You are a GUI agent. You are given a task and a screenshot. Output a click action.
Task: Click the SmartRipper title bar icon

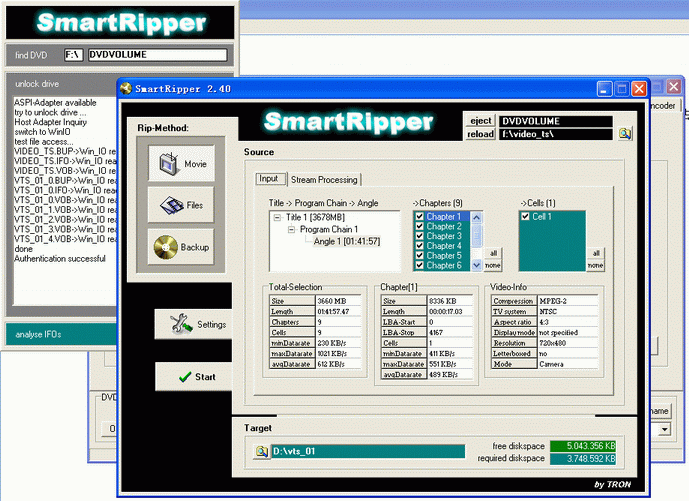126,89
